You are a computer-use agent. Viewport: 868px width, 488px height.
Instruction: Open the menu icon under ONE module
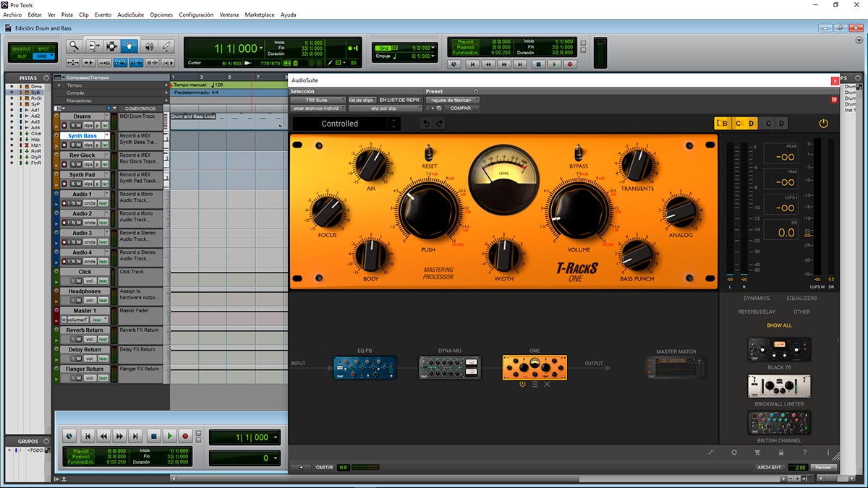click(535, 384)
